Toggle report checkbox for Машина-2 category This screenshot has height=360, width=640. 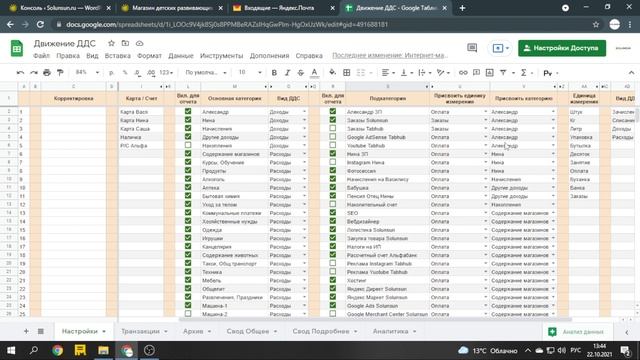[188, 314]
